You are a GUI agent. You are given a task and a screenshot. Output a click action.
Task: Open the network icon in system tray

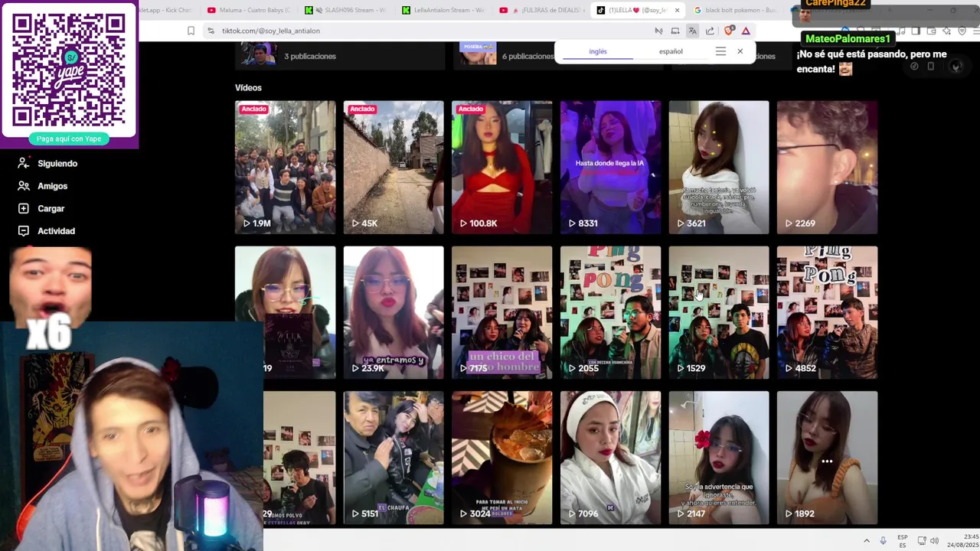922,541
